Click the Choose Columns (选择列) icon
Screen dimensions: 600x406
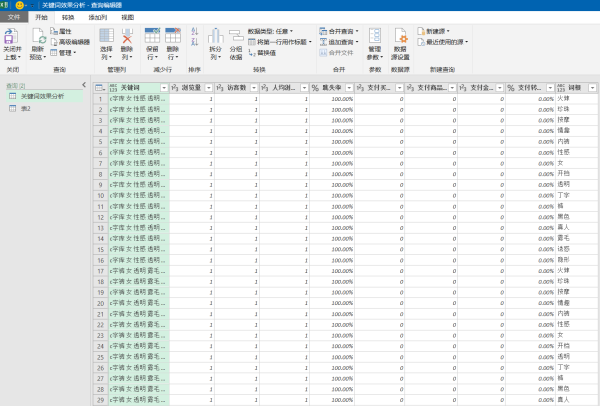point(106,36)
